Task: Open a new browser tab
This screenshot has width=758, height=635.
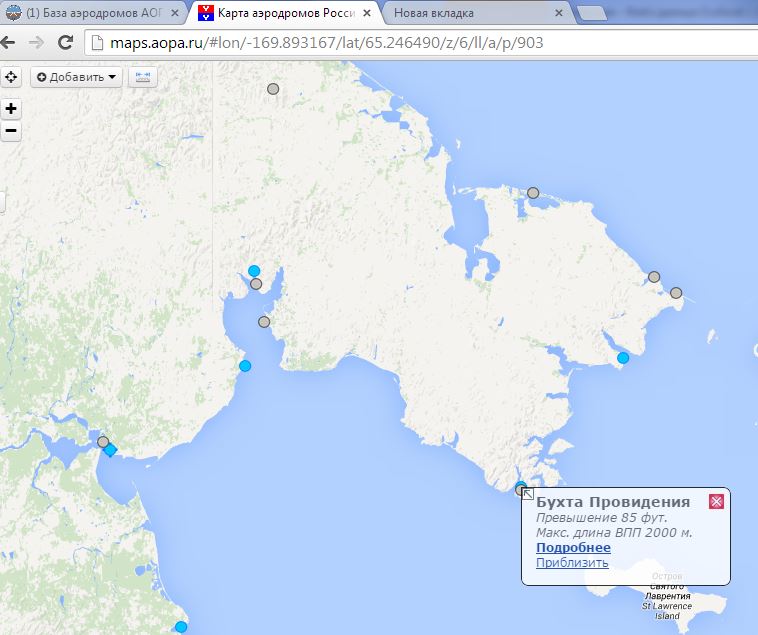Action: 593,13
